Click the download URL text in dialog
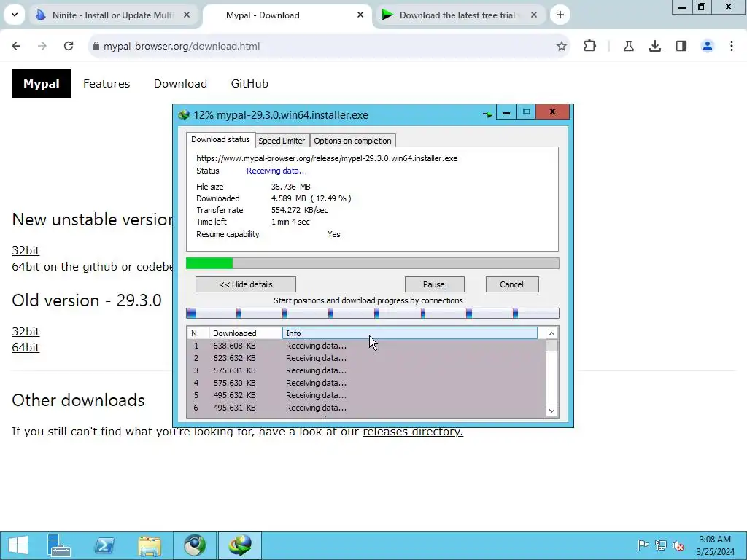 click(327, 158)
